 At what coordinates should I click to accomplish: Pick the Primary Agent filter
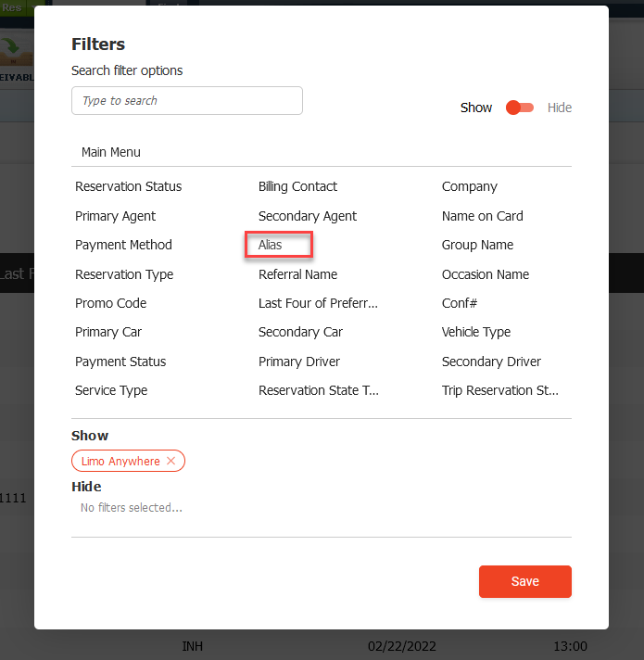click(x=115, y=216)
